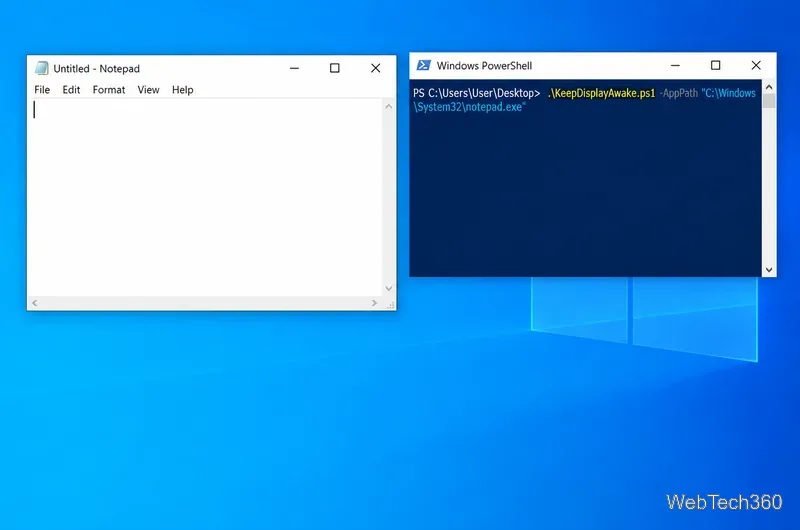Click PowerShell scrollbar up arrow
This screenshot has width=800, height=530.
pos(769,87)
